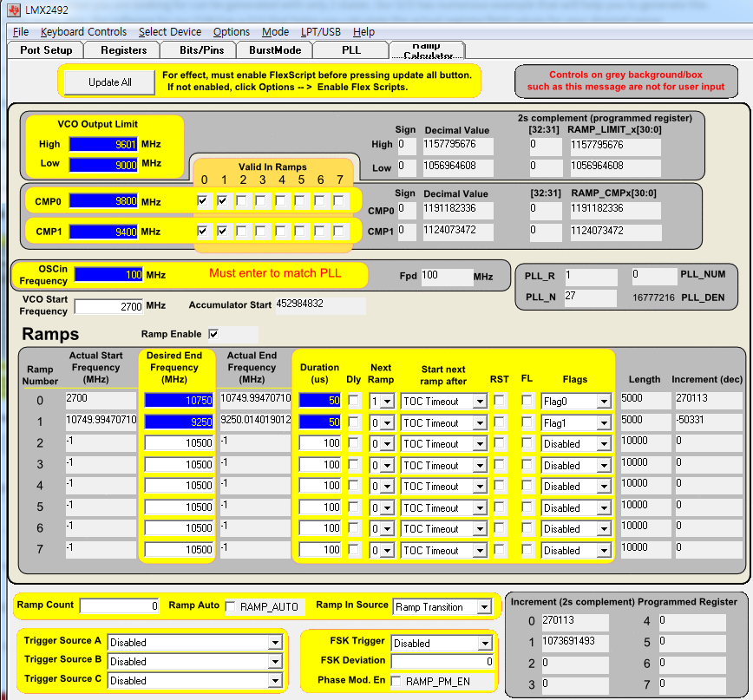
Task: Toggle CMP1 valid in ramp 0 checkbox
Action: (203, 232)
